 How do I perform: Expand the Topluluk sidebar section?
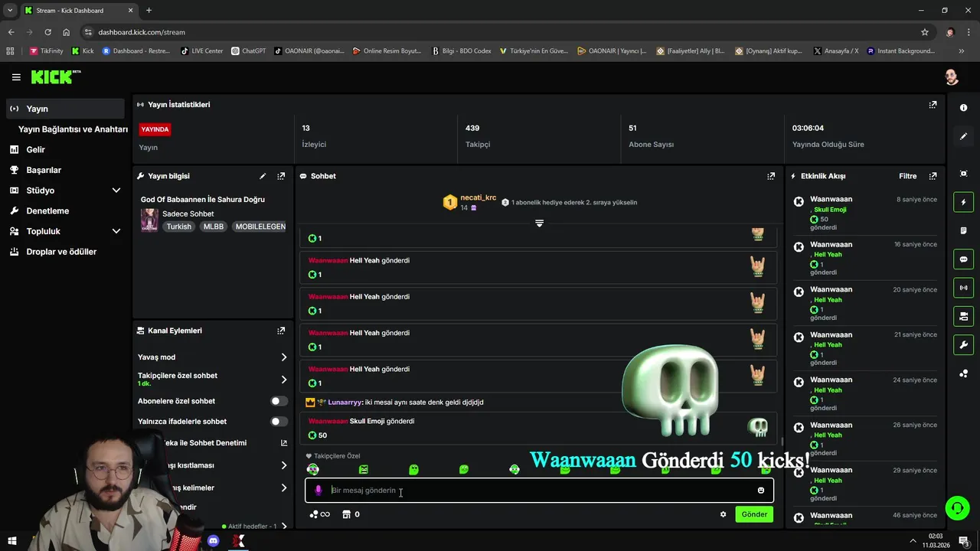coord(116,231)
